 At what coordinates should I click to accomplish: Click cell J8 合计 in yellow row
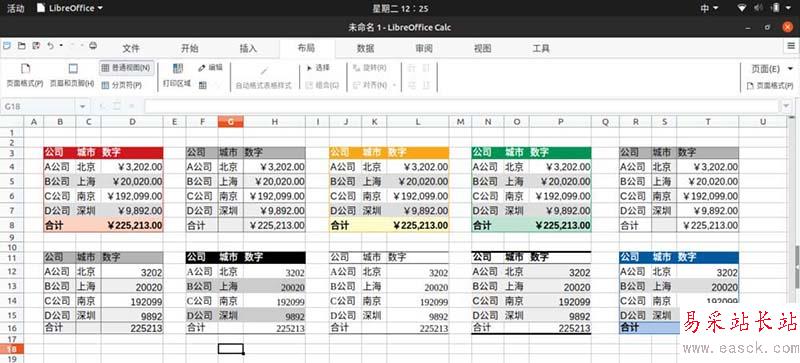345,225
